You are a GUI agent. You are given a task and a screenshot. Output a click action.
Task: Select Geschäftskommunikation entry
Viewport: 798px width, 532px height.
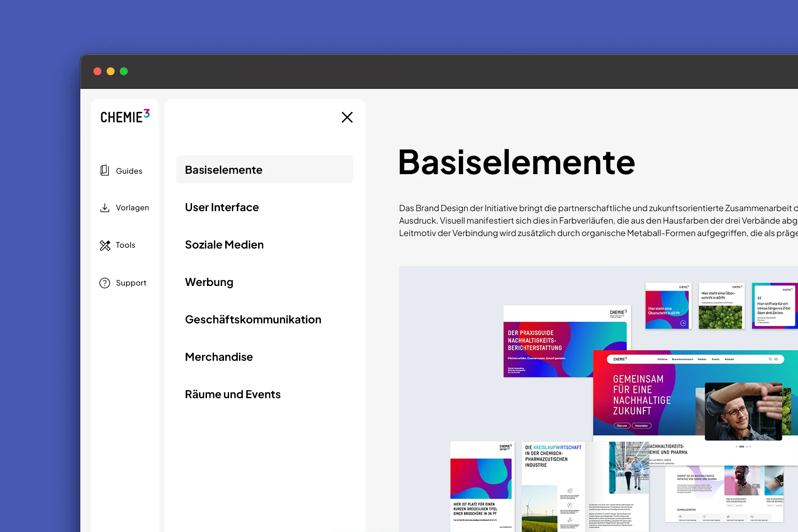pos(253,320)
